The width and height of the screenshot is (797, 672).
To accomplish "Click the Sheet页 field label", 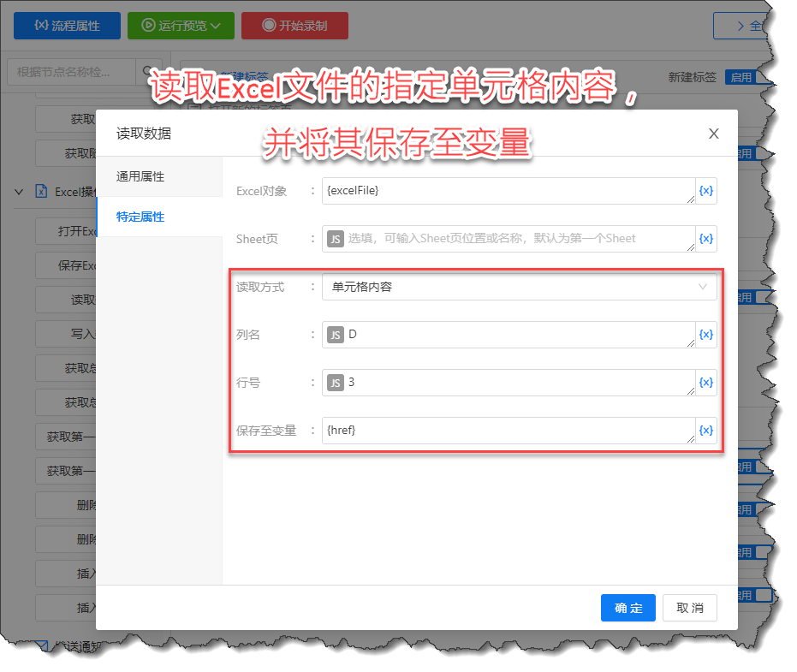I will pyautogui.click(x=257, y=239).
